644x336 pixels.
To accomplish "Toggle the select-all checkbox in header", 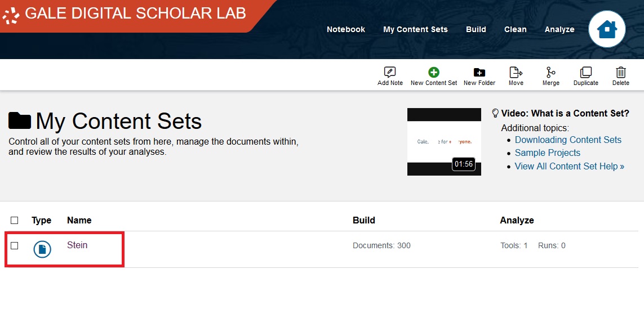I will [15, 220].
